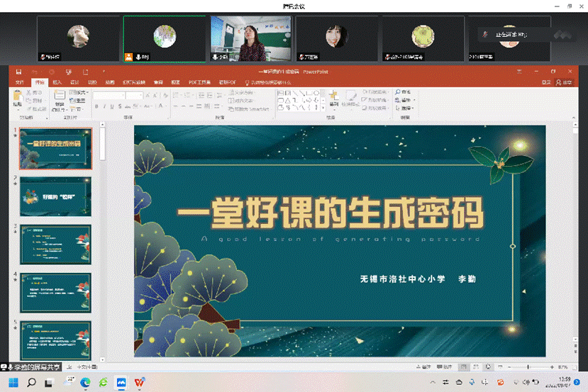
Task: Select slide 2 thumbnail "好课的密码"
Action: [55, 196]
